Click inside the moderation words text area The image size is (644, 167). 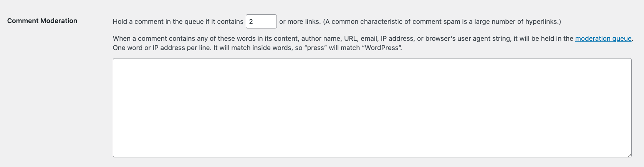pos(372,108)
